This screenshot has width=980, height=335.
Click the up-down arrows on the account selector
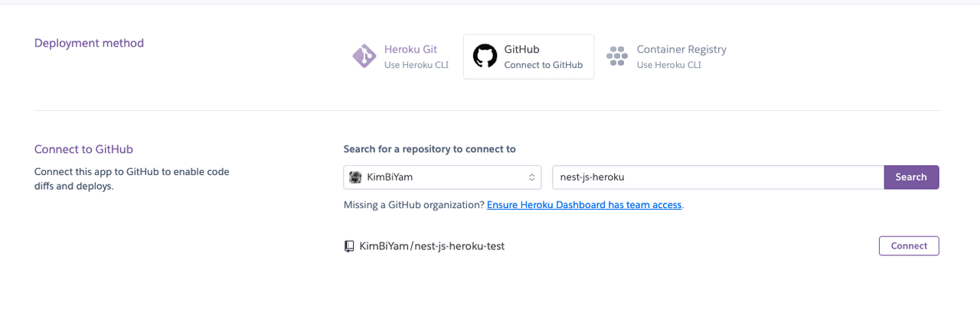pos(531,177)
